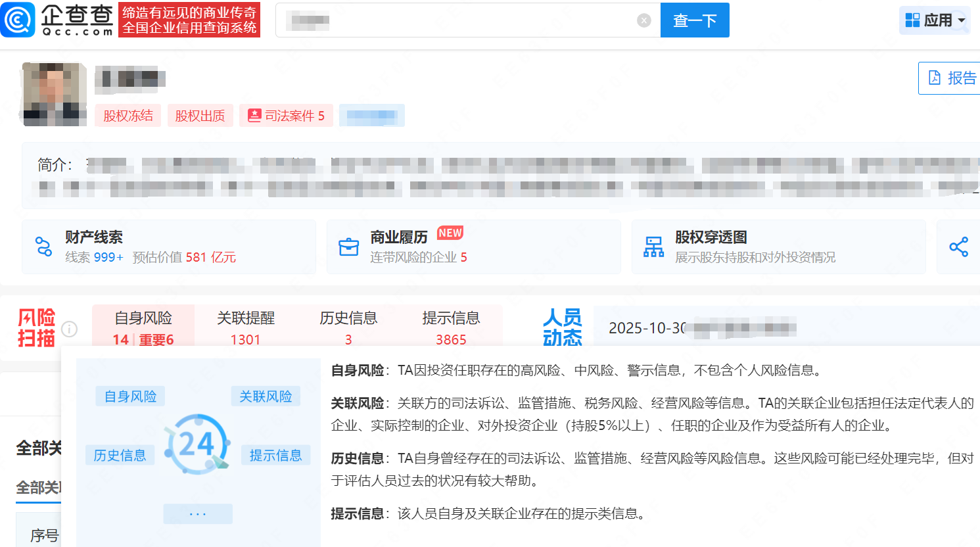The image size is (980, 547).
Task: Click the person's profile photo
Action: click(x=55, y=94)
